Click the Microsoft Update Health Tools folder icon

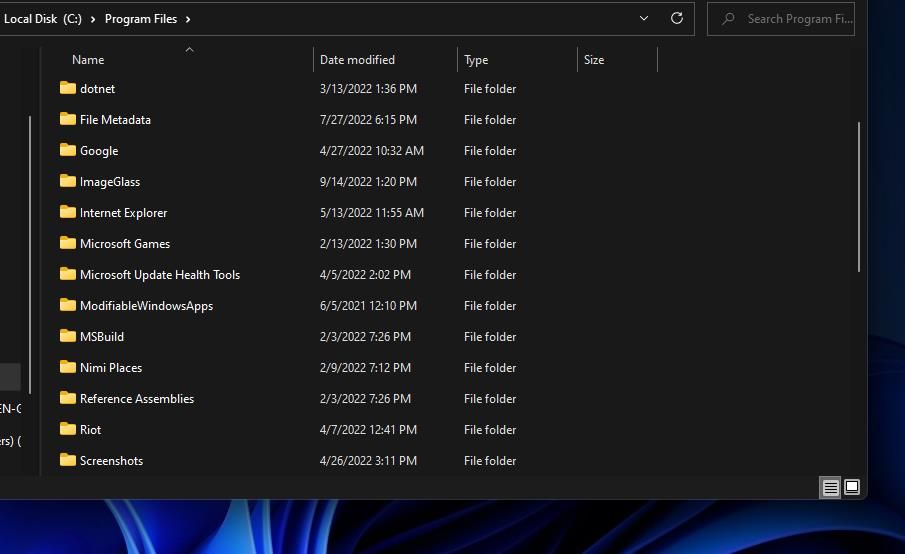pyautogui.click(x=68, y=274)
